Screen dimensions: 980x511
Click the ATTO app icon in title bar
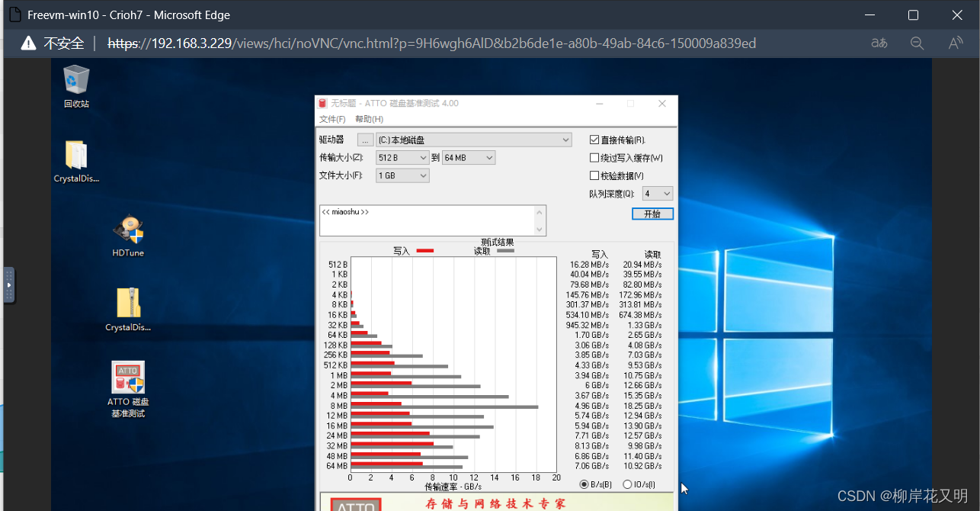[322, 103]
